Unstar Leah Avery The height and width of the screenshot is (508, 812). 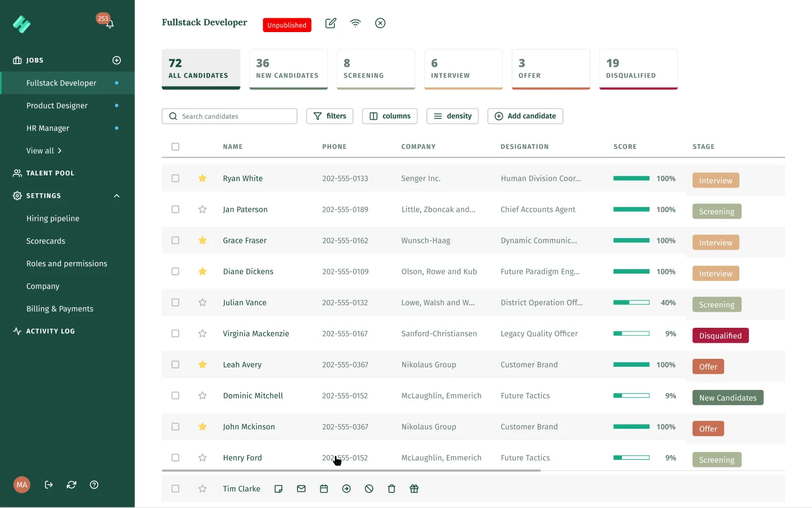click(202, 364)
